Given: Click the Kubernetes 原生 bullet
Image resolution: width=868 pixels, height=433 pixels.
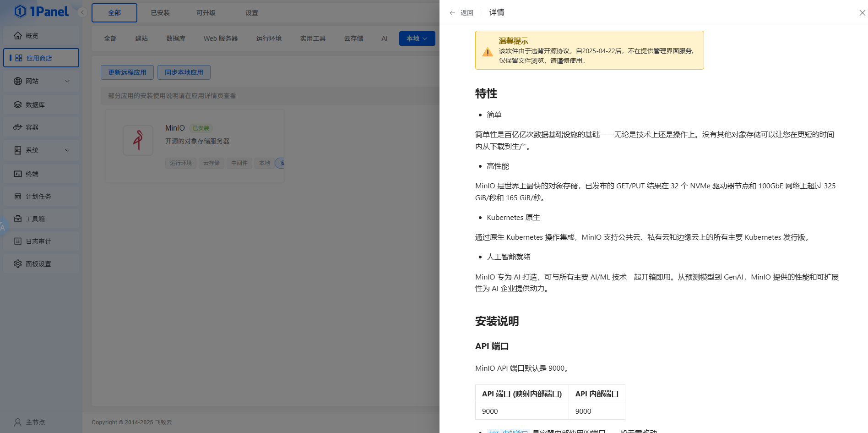Looking at the screenshot, I should tap(513, 218).
